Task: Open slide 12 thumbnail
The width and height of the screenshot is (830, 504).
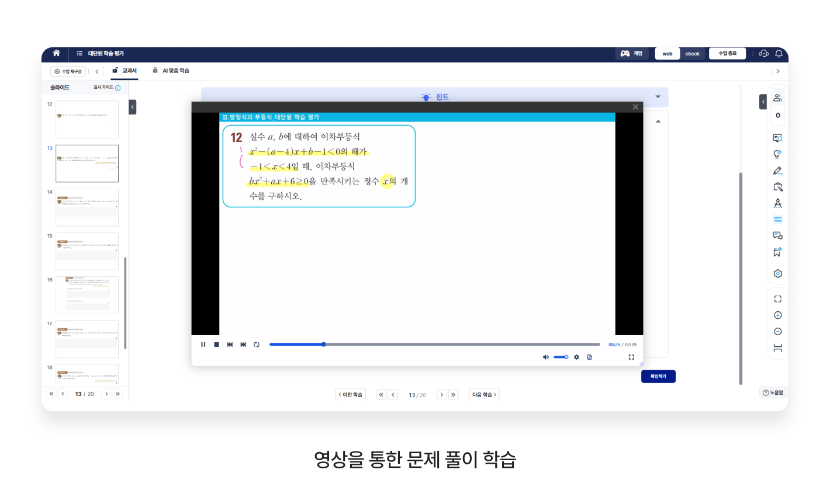Action: (x=87, y=119)
